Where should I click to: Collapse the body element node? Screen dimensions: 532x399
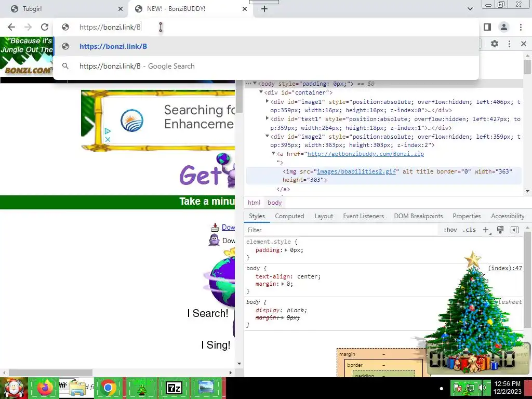pyautogui.click(x=255, y=83)
